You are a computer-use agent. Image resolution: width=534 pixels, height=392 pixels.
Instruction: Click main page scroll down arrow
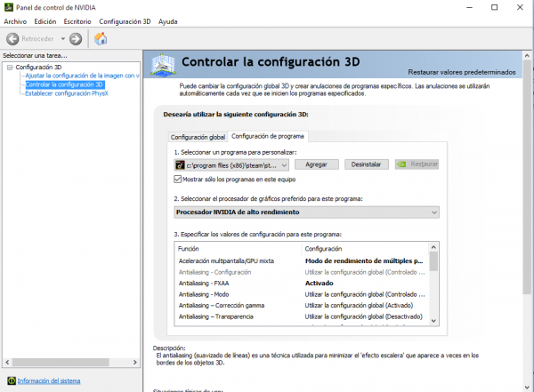click(x=527, y=388)
